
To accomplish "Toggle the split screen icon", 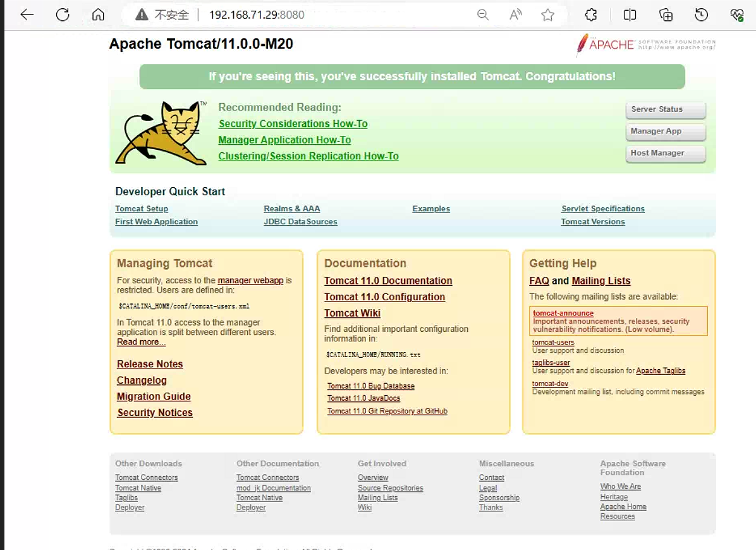I will pos(630,15).
